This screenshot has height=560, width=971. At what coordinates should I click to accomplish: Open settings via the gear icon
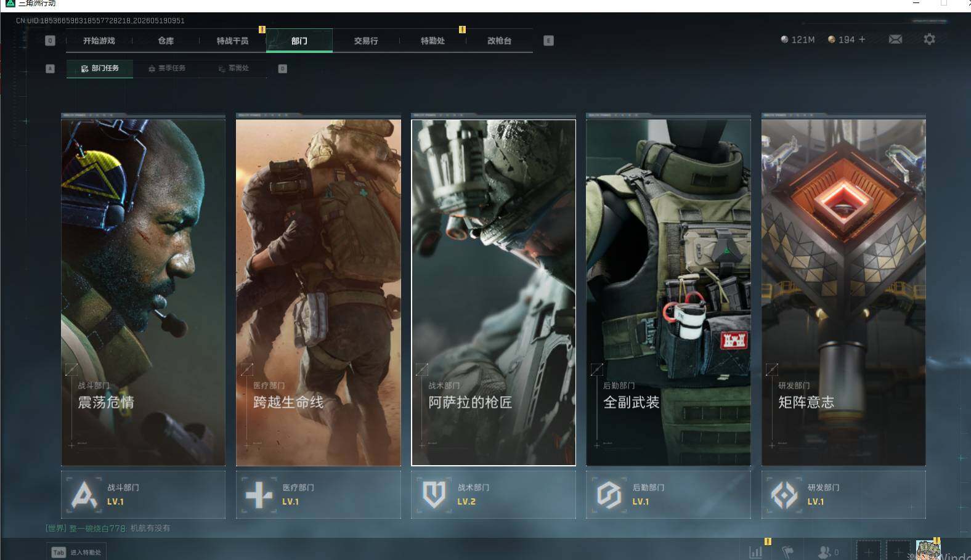pyautogui.click(x=929, y=39)
